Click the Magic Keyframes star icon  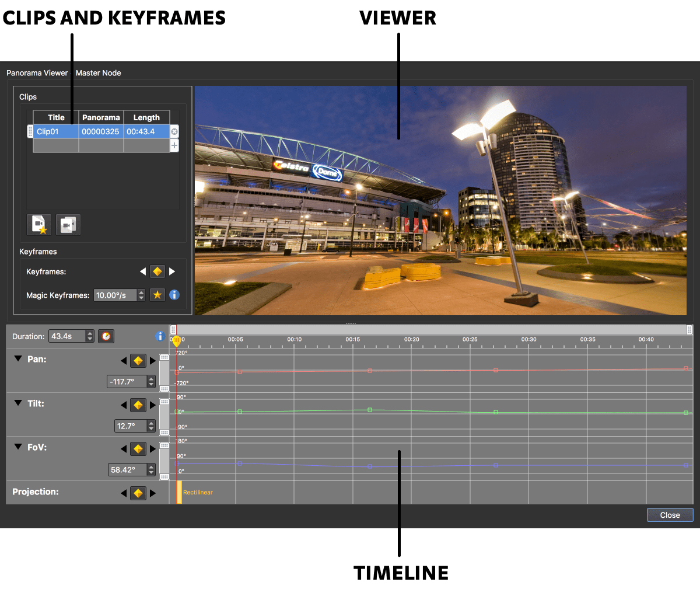click(157, 295)
